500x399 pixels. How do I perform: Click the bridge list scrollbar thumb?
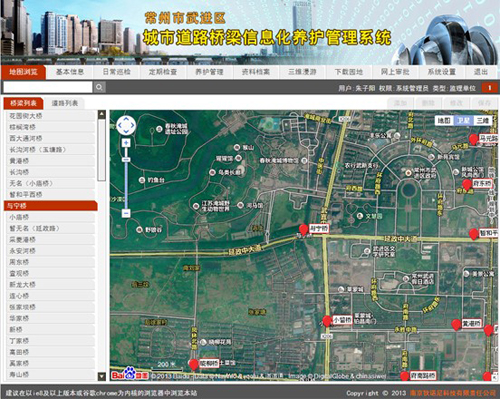(102, 150)
